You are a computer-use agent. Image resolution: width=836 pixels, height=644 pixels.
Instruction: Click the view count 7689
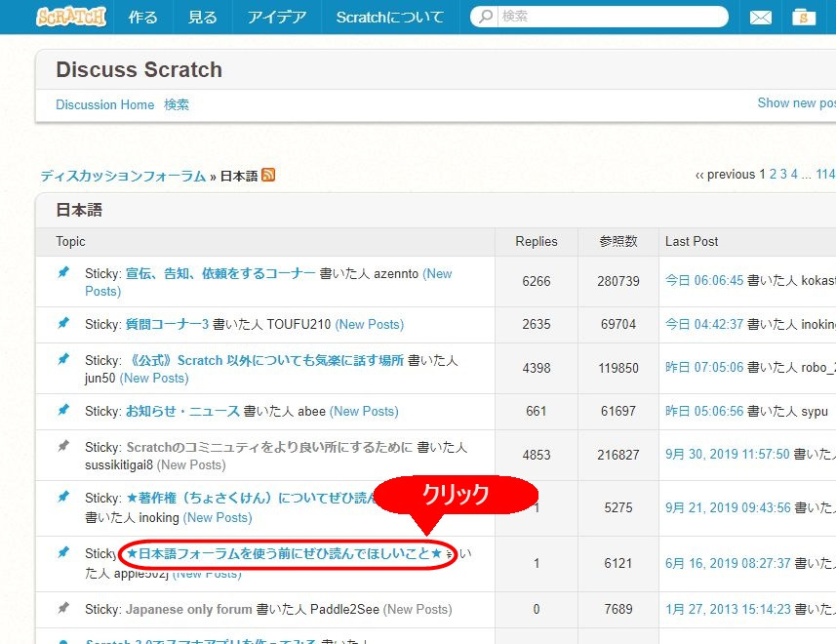618,609
